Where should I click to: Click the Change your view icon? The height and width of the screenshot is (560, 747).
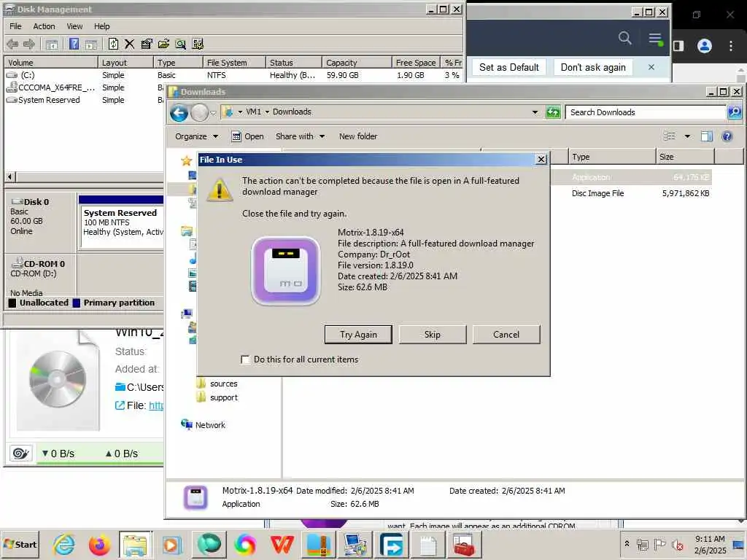[x=670, y=136]
